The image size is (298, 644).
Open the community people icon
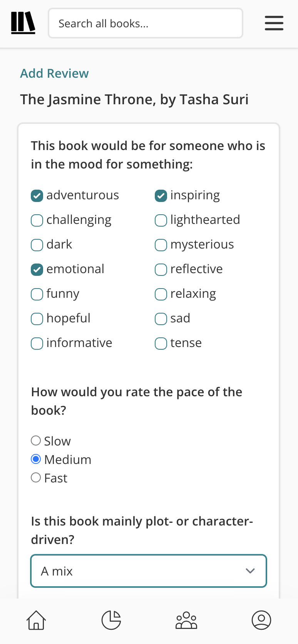(x=186, y=620)
